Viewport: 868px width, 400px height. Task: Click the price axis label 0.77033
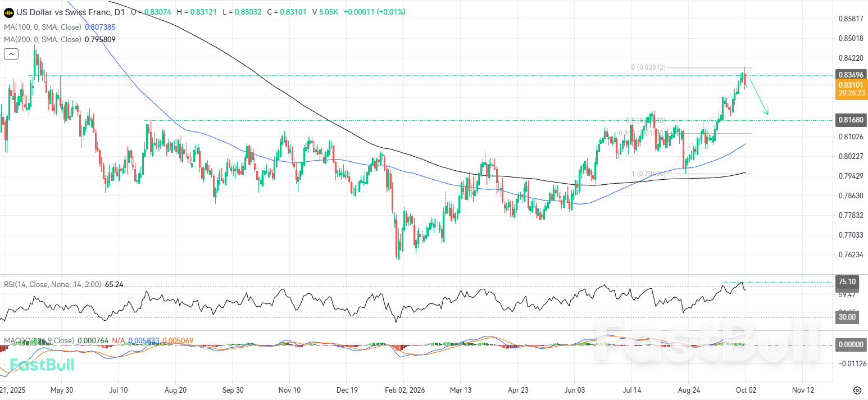point(851,235)
